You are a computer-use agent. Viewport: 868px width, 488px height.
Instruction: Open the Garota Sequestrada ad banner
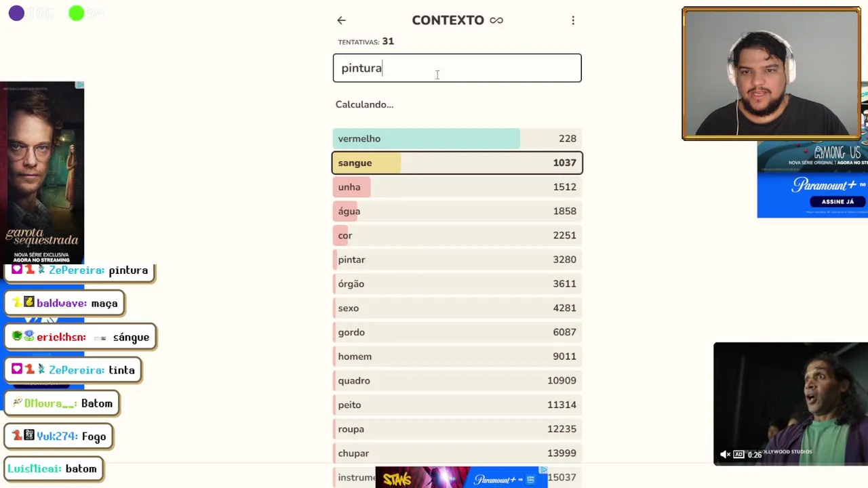pos(42,173)
